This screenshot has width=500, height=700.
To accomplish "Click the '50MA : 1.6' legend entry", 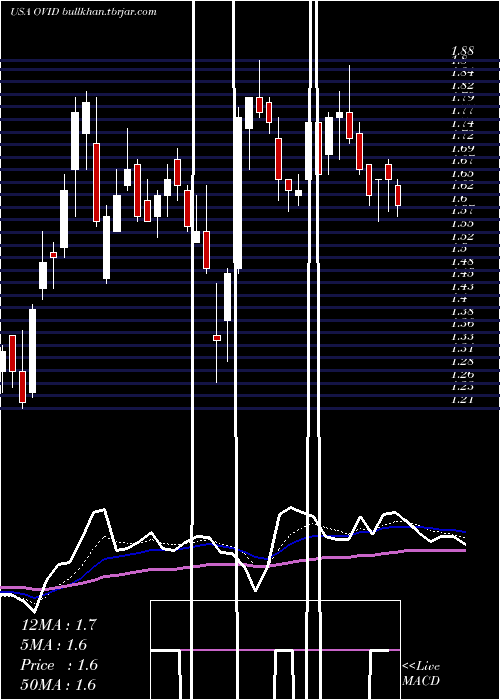I will 58,685.
